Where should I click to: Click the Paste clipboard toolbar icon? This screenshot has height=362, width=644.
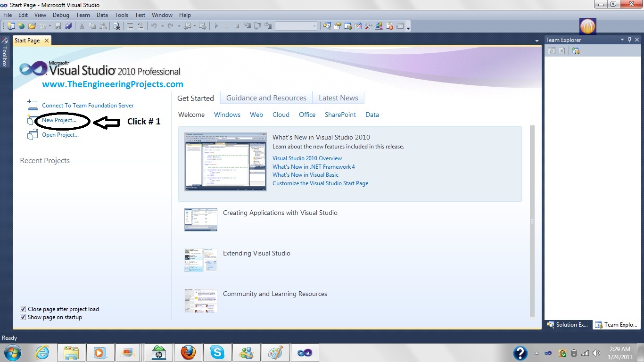102,26
